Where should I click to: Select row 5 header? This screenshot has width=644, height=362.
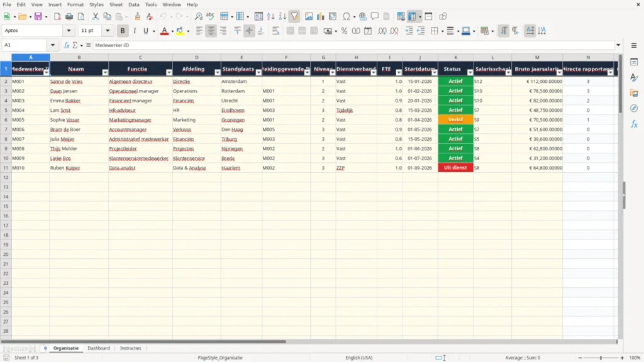pos(6,110)
